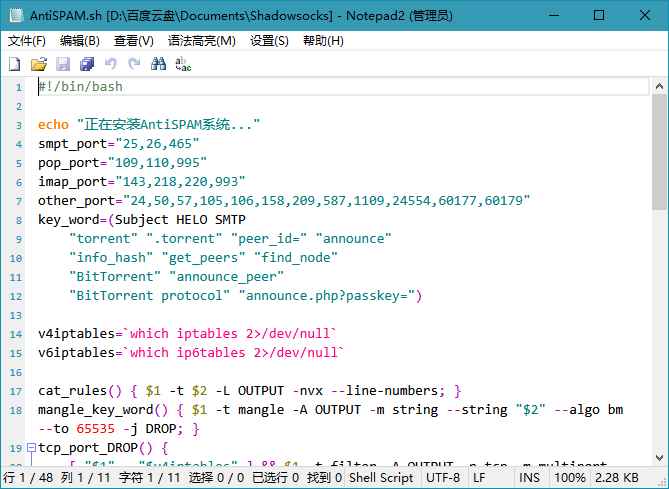Open Find with the binoculars icon
669x489 pixels.
coord(159,64)
